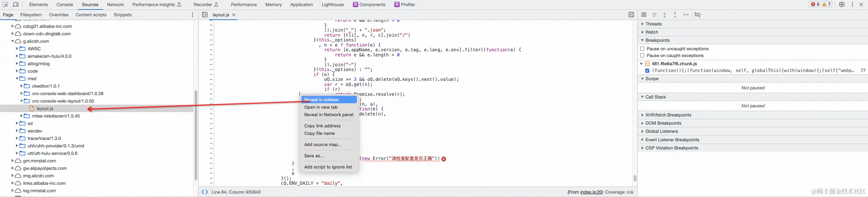Image resolution: width=868 pixels, height=197 pixels.
Task: Pause script execution
Action: [x=644, y=15]
